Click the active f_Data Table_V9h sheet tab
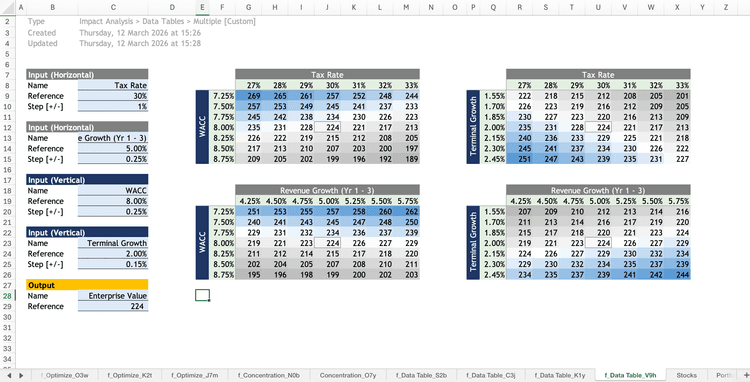The height and width of the screenshot is (382, 750). pyautogui.click(x=630, y=375)
